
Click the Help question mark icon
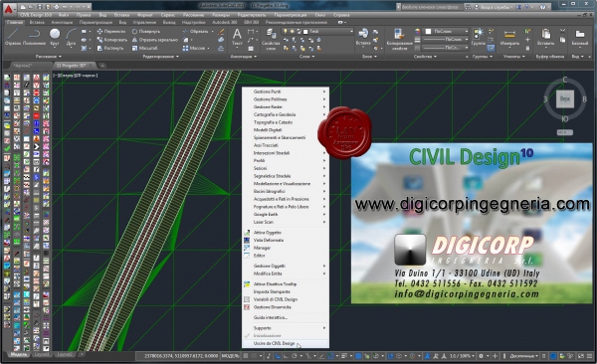point(542,7)
